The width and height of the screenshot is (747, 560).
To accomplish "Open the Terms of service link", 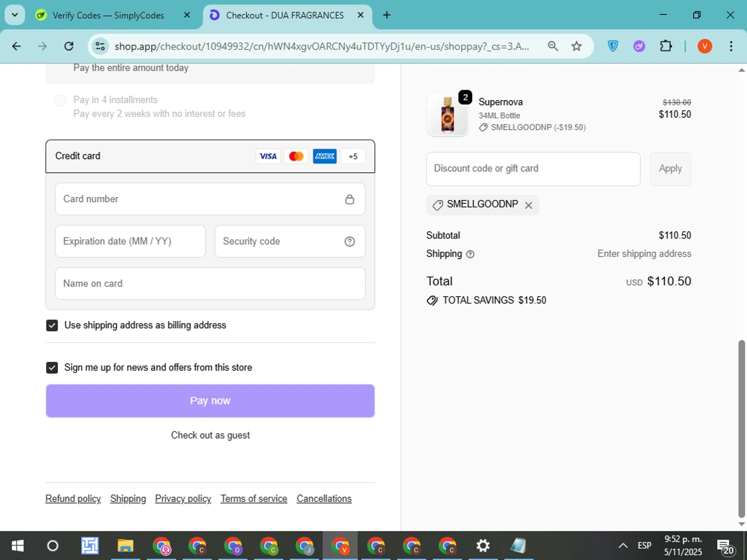I will pyautogui.click(x=254, y=499).
